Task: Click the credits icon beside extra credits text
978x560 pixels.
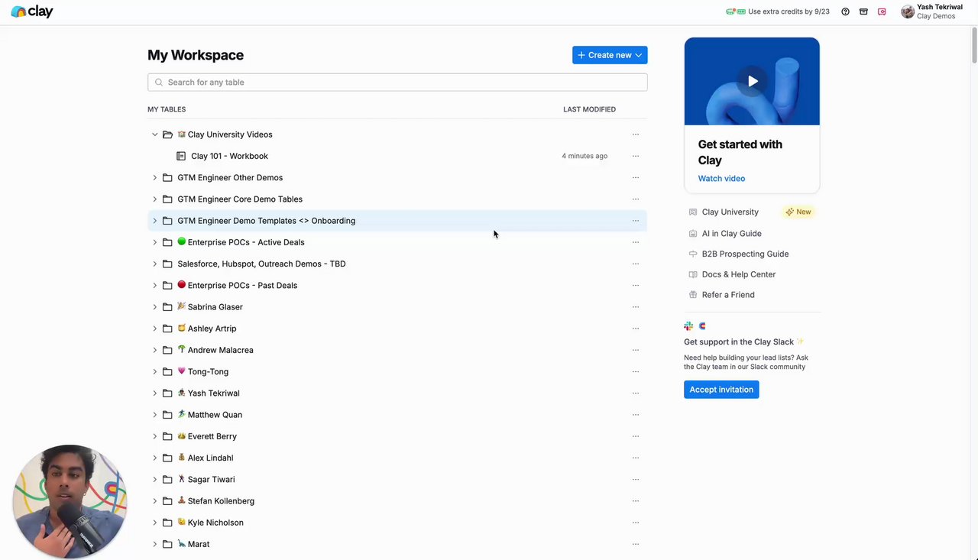Action: [735, 11]
